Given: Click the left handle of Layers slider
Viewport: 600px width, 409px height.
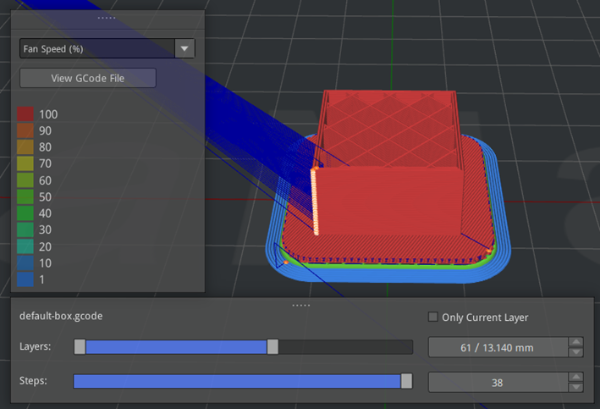Looking at the screenshot, I should 80,347.
